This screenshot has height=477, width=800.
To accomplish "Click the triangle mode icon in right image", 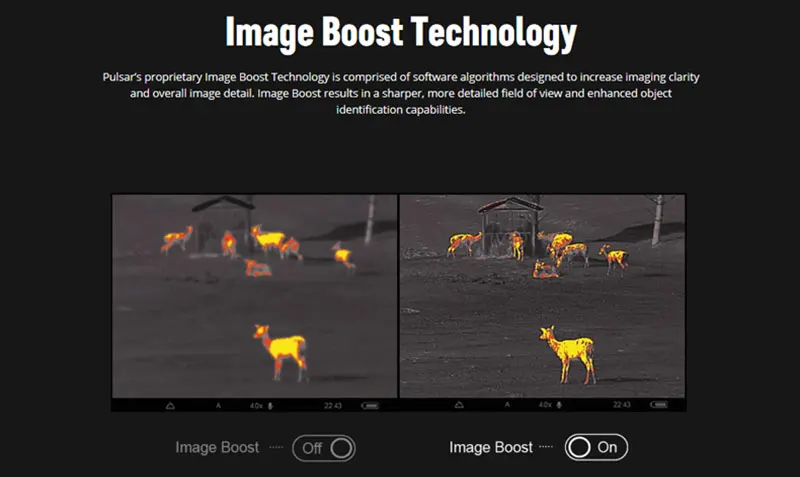I will (x=459, y=405).
